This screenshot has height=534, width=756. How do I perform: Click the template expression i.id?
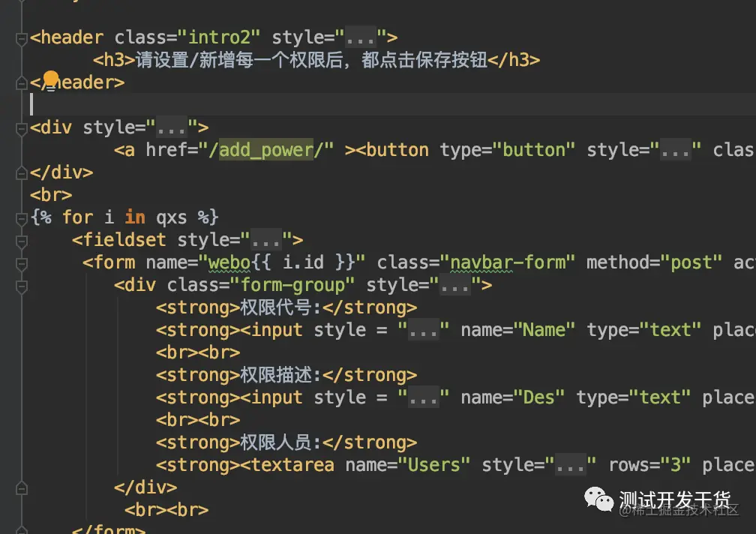[303, 262]
